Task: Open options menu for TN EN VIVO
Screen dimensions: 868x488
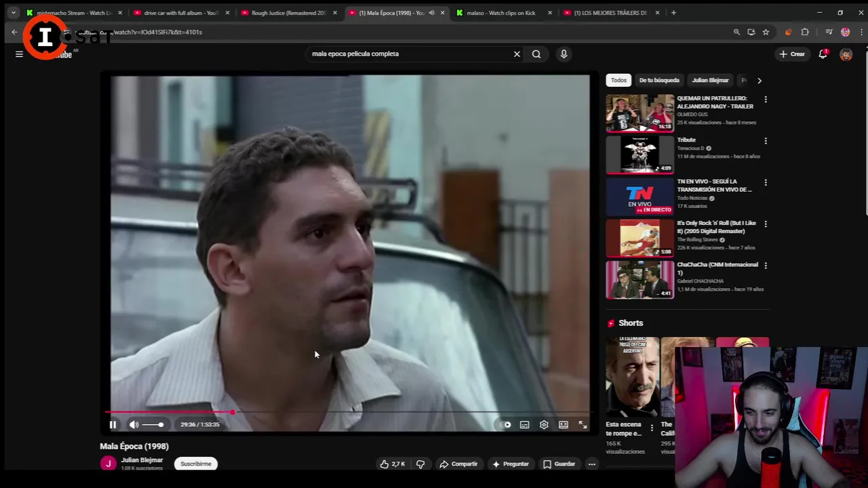Action: click(766, 182)
